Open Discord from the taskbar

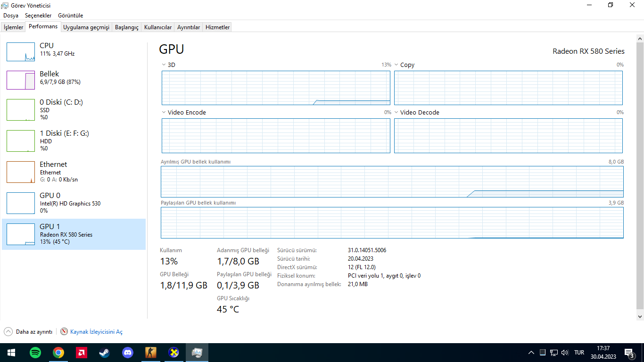pyautogui.click(x=128, y=353)
